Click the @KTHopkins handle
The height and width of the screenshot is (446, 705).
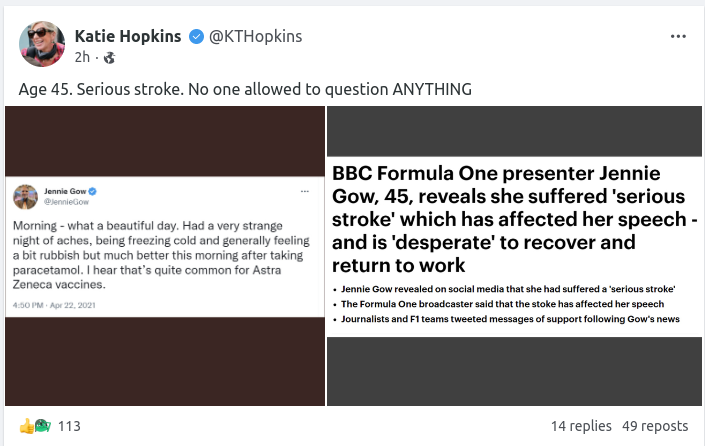[x=254, y=37]
